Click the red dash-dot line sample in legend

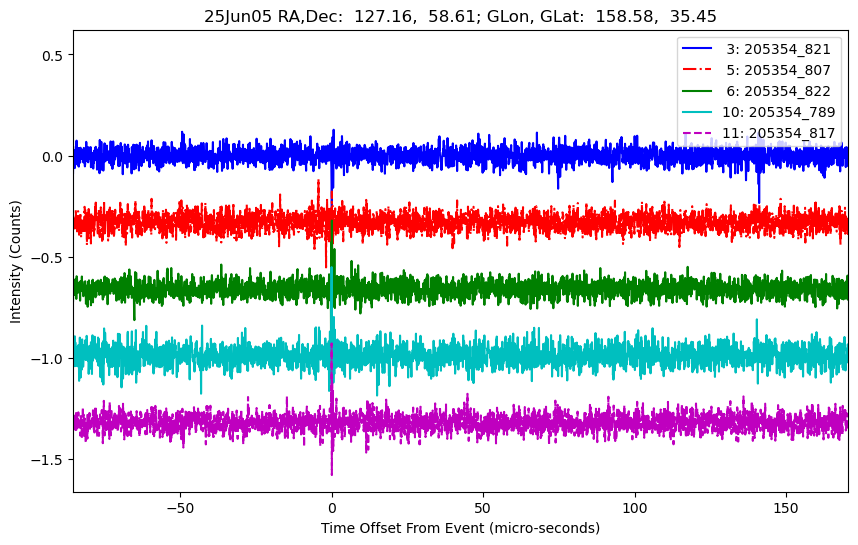point(697,69)
